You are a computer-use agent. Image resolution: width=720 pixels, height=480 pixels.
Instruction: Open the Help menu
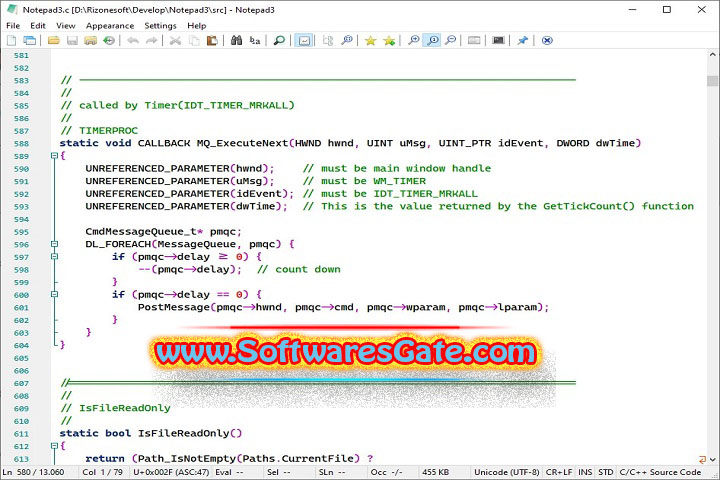[x=197, y=26]
